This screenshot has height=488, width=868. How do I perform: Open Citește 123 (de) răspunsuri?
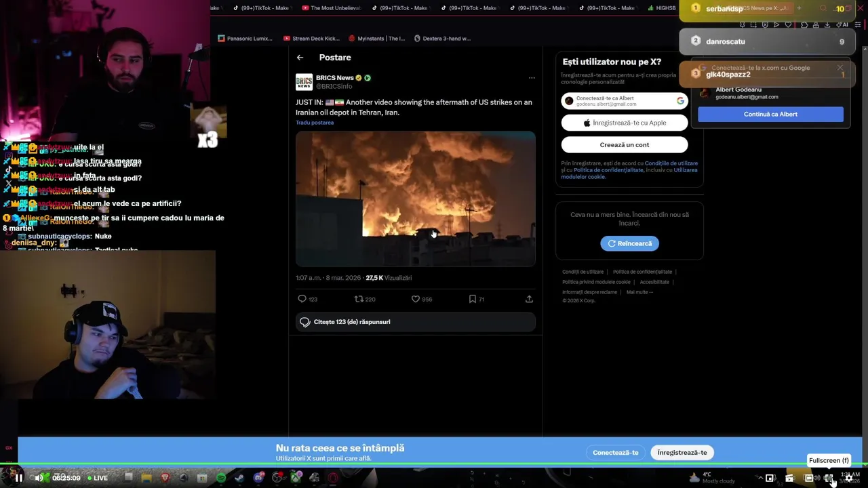[x=415, y=322]
